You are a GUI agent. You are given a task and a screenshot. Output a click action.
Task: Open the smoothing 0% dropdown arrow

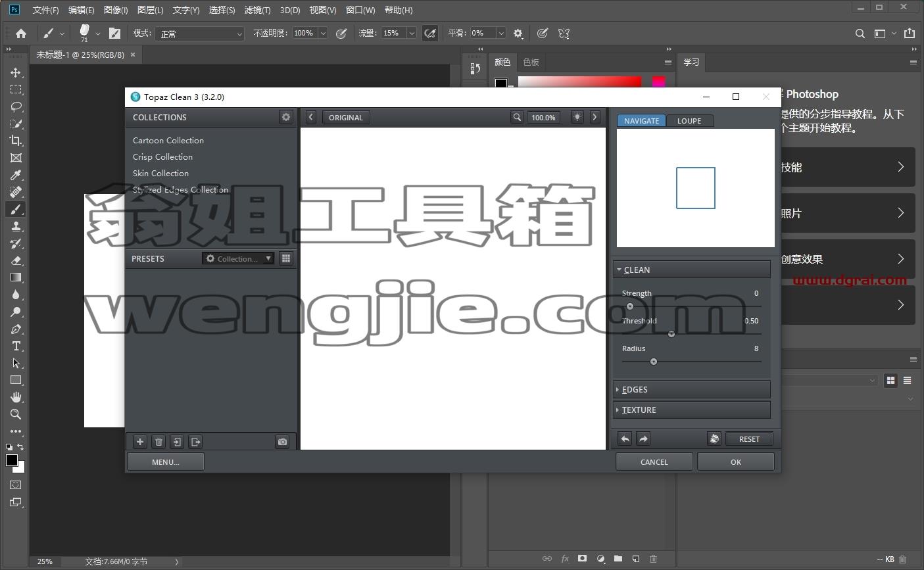pos(501,34)
